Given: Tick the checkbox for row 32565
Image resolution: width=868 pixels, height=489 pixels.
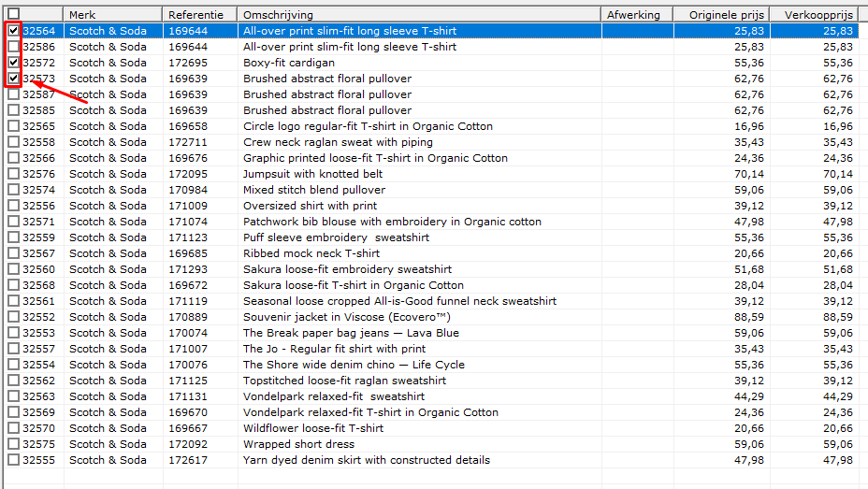Looking at the screenshot, I should (x=14, y=126).
